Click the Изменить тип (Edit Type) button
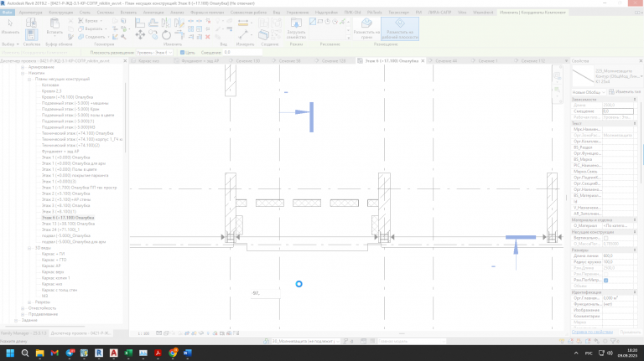Viewport: 644px width, 361px height. [x=626, y=92]
